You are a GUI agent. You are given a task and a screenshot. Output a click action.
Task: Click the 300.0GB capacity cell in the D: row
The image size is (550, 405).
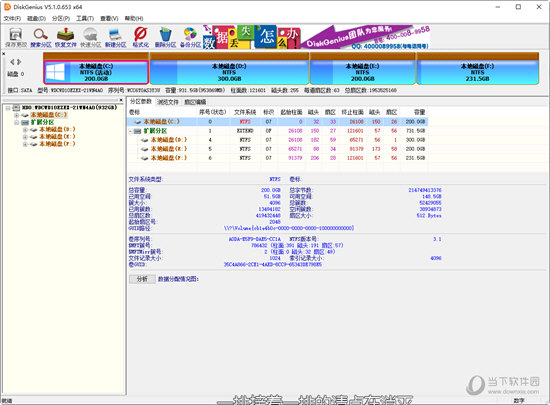click(415, 140)
